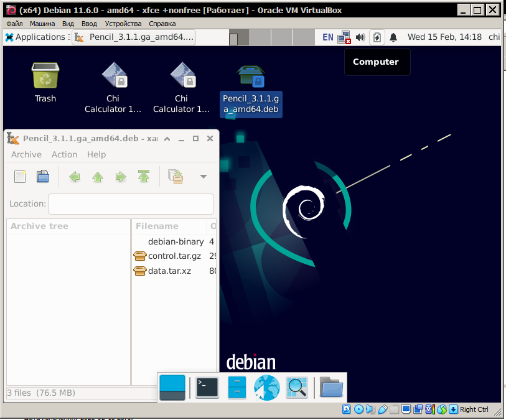Switch to the first workspace in pager

[239, 37]
